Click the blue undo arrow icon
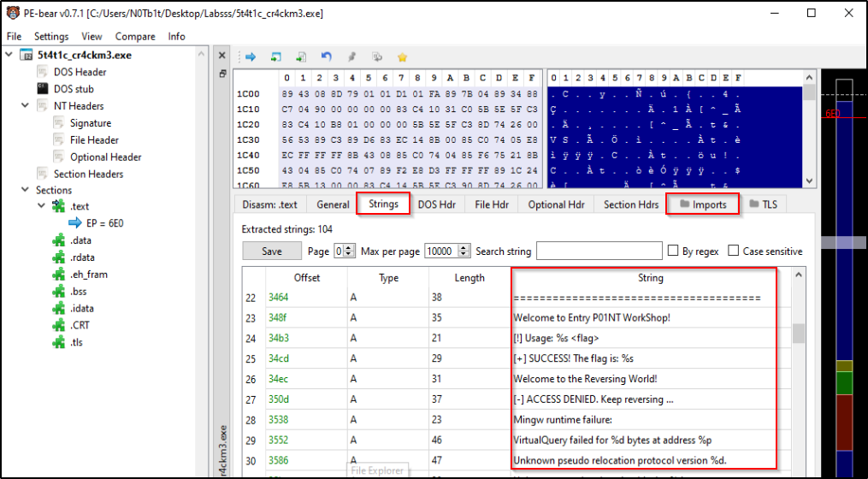The width and height of the screenshot is (868, 479). 326,57
